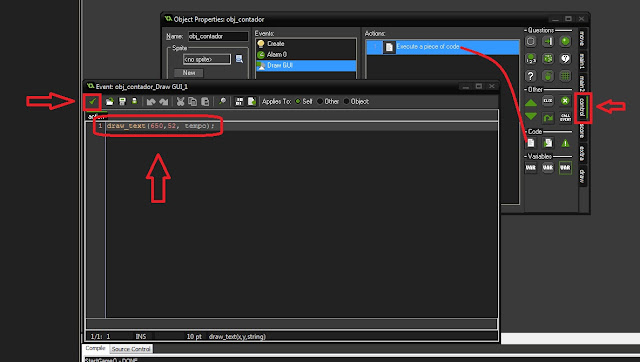
Task: Click the Else action icon
Action: (x=548, y=101)
